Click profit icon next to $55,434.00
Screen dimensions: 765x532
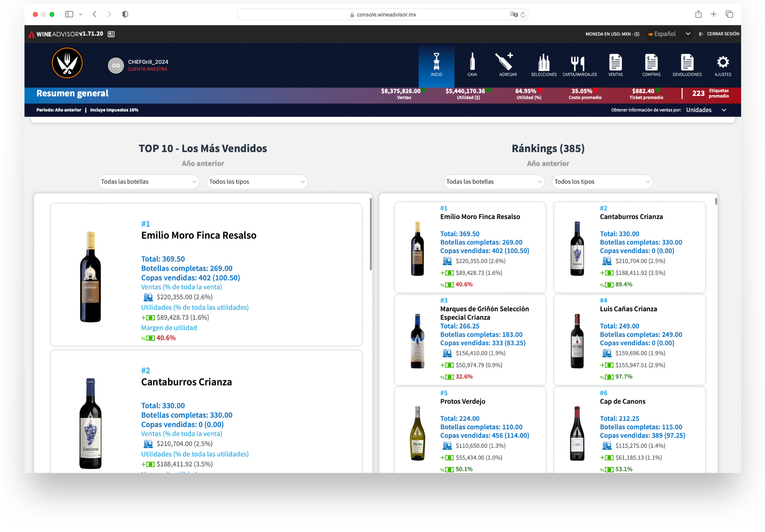tap(447, 458)
